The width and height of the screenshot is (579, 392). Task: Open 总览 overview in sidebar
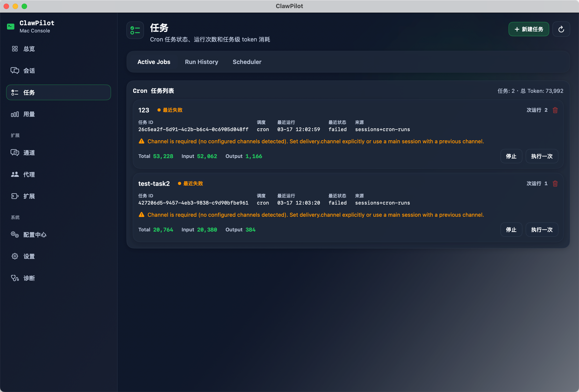[x=29, y=49]
